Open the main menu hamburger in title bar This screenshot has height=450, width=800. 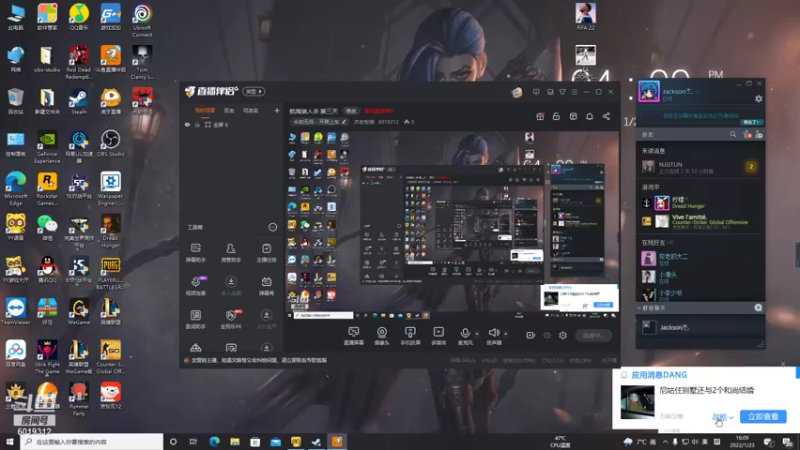[574, 92]
